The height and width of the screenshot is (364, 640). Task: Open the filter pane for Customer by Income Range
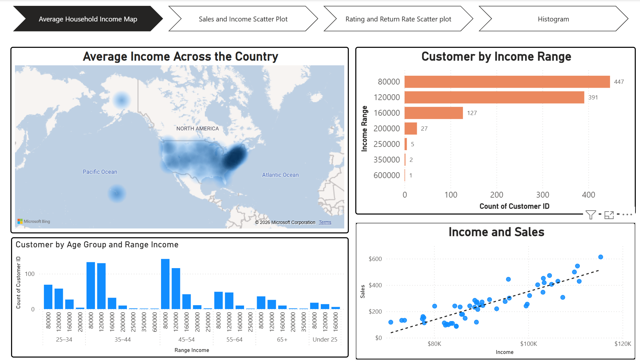[x=592, y=214]
